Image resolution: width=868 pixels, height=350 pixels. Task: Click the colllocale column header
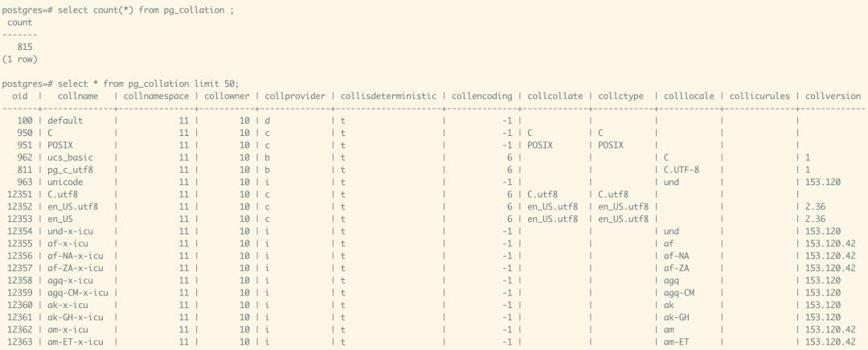689,97
